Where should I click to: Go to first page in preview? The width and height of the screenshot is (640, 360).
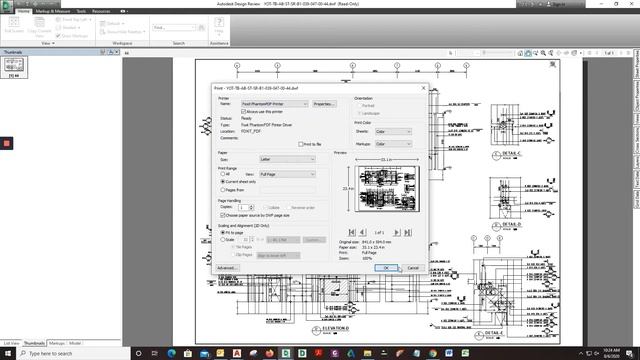(x=352, y=232)
